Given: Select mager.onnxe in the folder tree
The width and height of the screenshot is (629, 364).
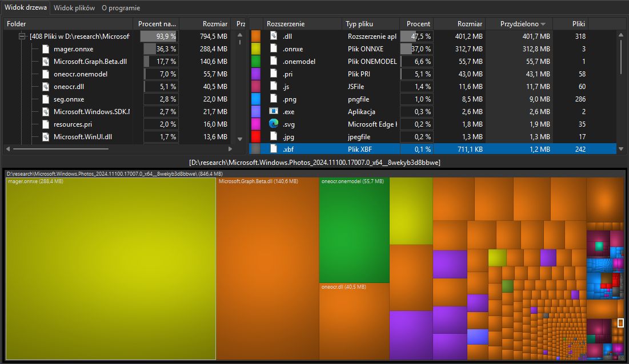Looking at the screenshot, I should click(x=73, y=49).
